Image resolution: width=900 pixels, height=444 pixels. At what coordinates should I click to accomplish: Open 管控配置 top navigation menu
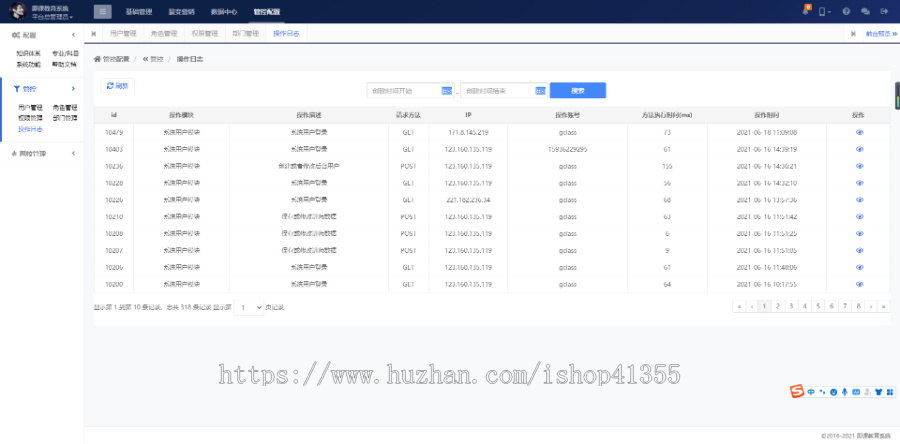[266, 11]
